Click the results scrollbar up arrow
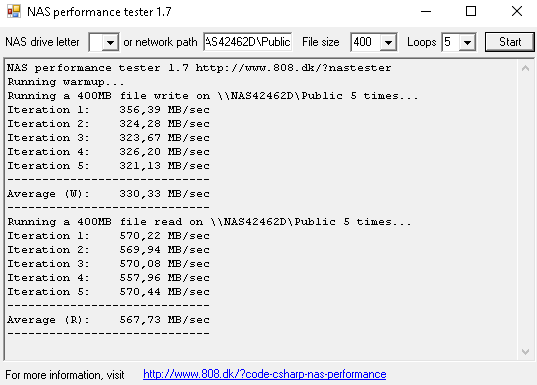 tap(525, 68)
